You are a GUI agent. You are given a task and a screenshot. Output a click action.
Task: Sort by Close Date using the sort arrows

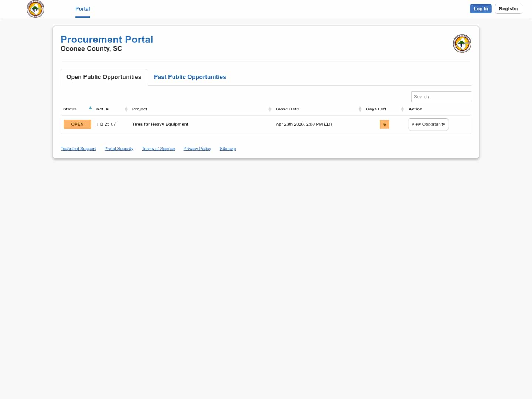[360, 109]
